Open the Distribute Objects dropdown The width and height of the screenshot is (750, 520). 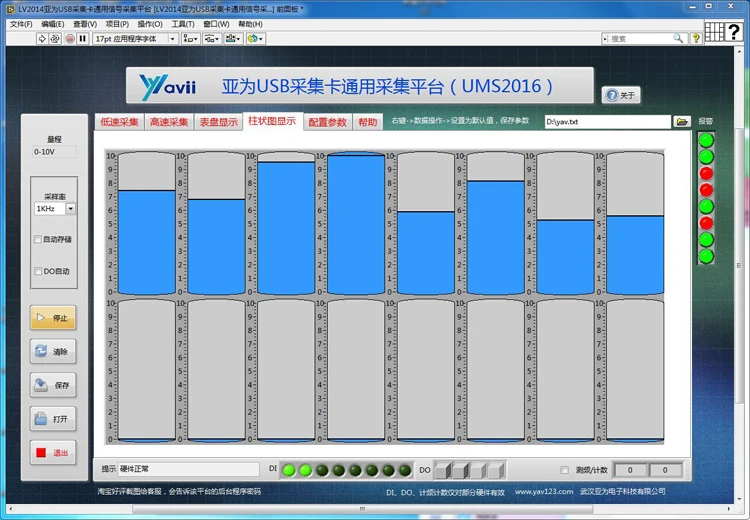click(x=211, y=39)
